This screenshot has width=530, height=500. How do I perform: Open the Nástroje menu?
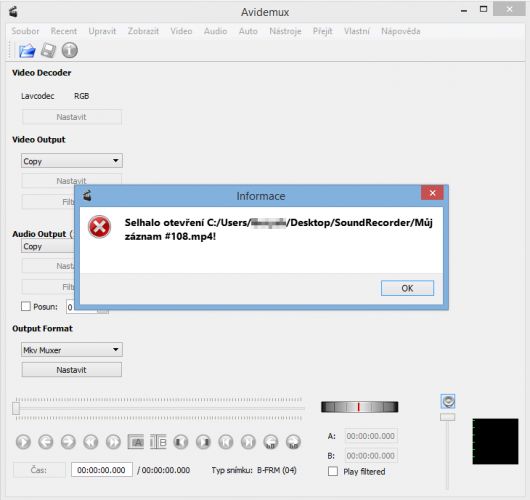click(x=285, y=31)
